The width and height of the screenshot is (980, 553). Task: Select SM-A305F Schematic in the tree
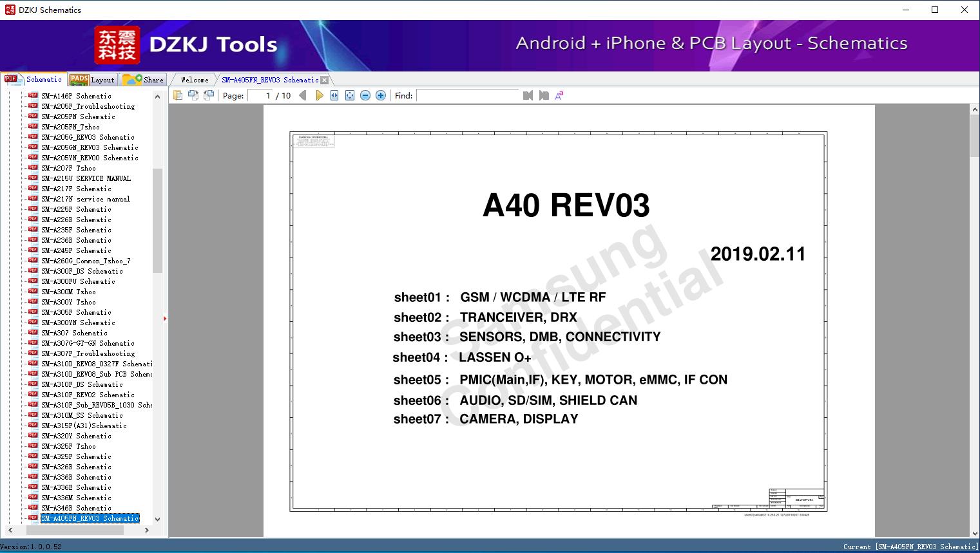[x=77, y=312]
